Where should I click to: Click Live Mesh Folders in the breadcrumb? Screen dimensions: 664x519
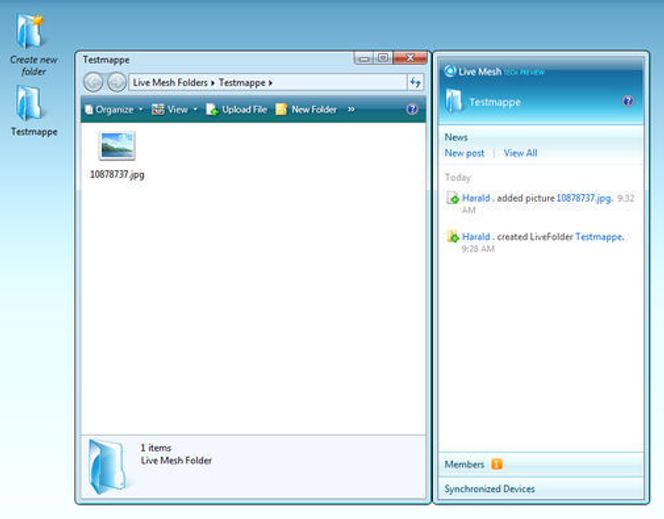pyautogui.click(x=170, y=83)
